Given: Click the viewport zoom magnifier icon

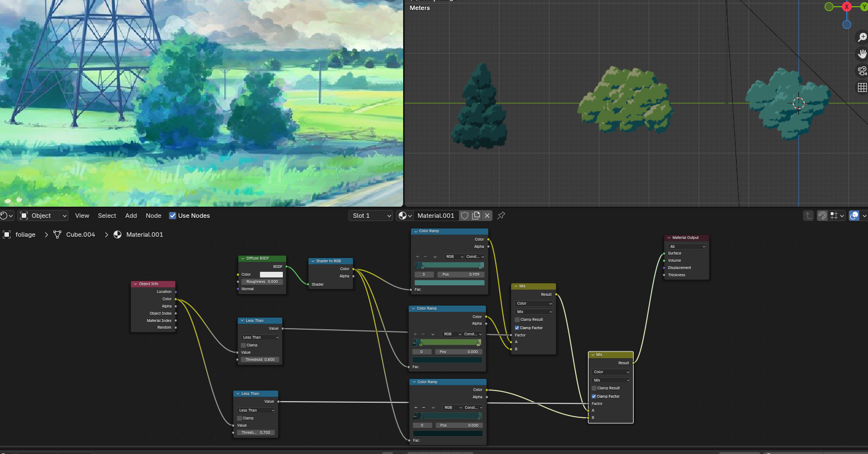Looking at the screenshot, I should (862, 37).
